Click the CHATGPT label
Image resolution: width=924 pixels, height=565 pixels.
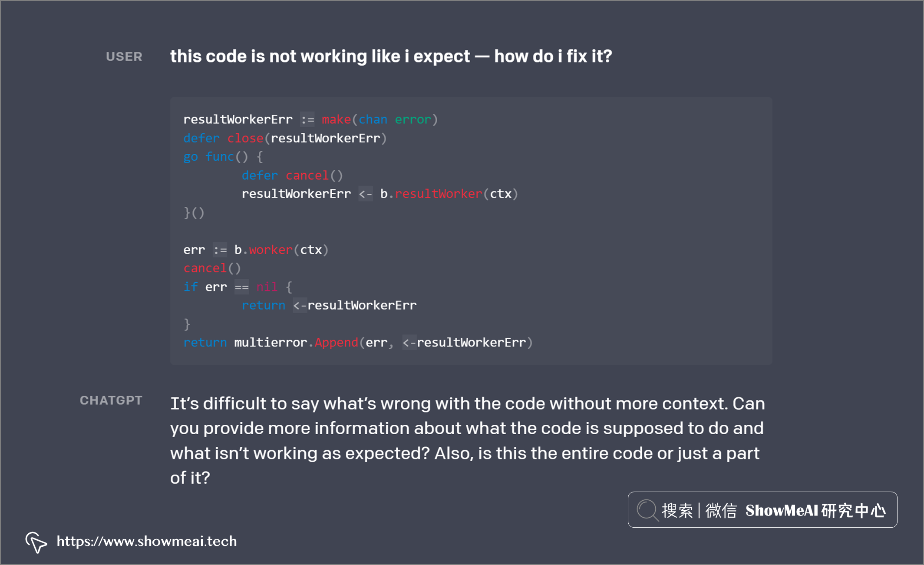click(x=111, y=400)
